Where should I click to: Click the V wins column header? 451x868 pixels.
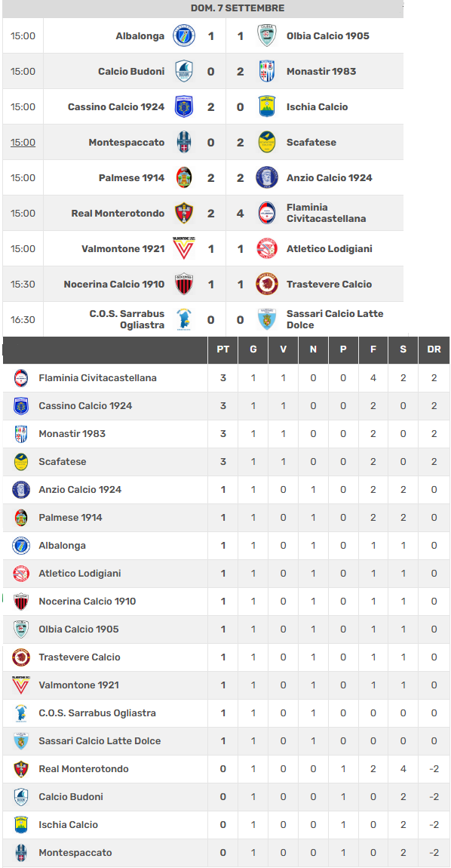[284, 350]
